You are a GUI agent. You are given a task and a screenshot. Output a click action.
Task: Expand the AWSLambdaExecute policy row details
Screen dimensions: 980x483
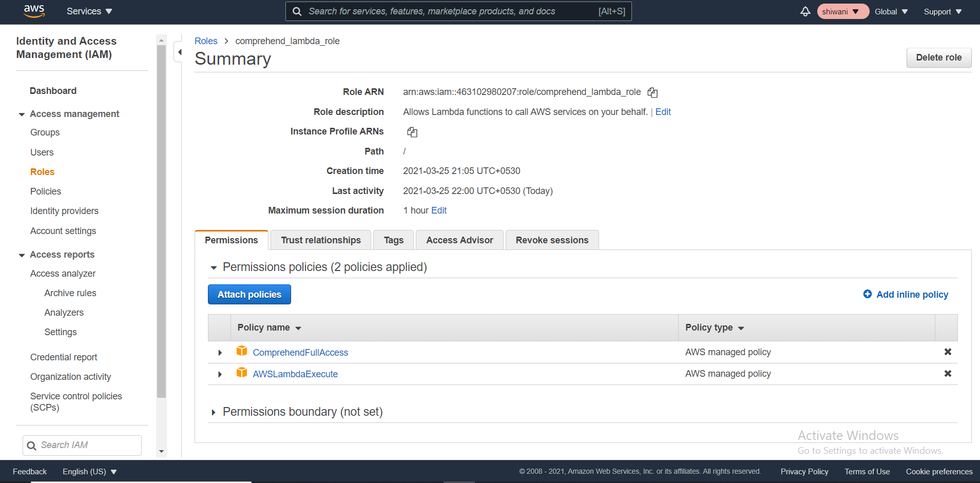point(220,374)
